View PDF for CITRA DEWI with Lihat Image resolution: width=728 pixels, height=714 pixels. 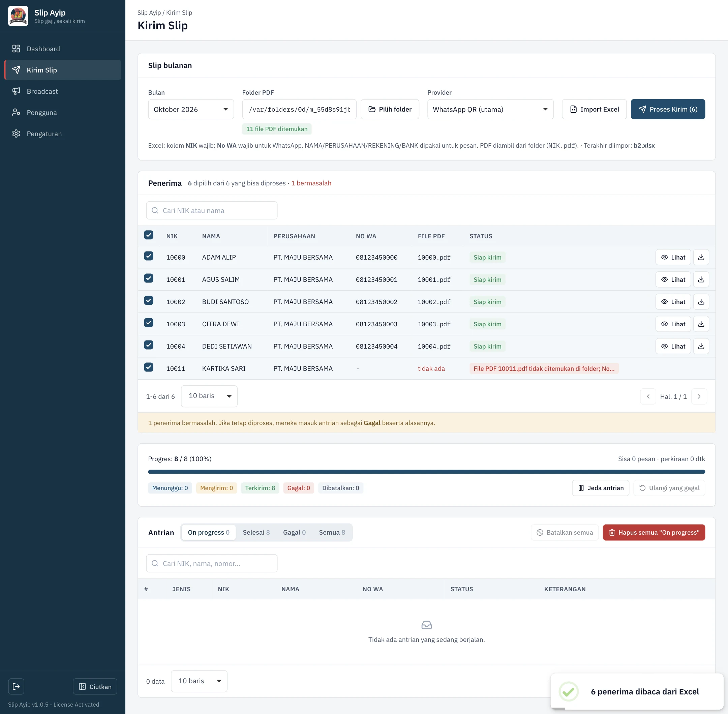673,324
